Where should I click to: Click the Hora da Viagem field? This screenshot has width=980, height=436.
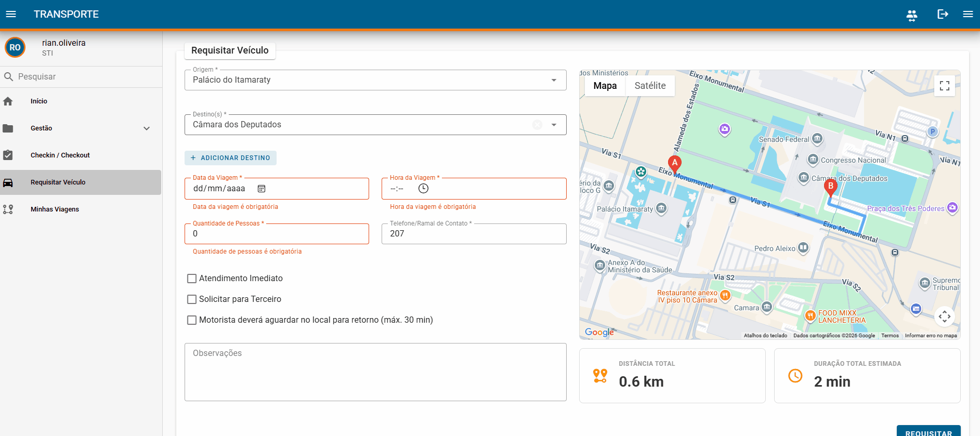(x=474, y=189)
